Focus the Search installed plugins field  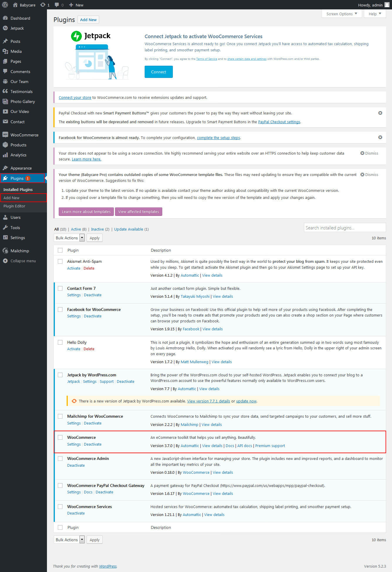click(345, 228)
